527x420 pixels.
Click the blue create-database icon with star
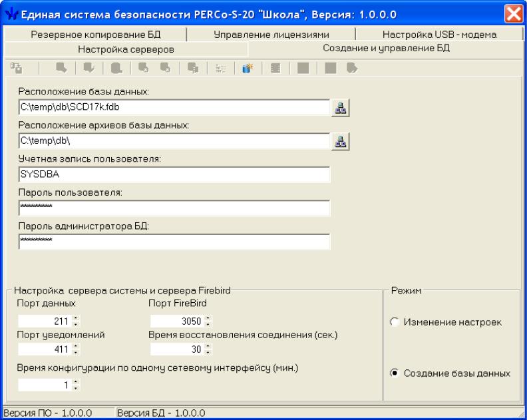pos(248,69)
